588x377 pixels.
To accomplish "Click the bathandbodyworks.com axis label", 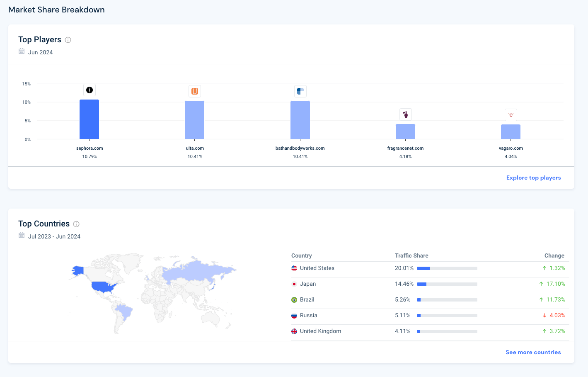I will point(300,148).
